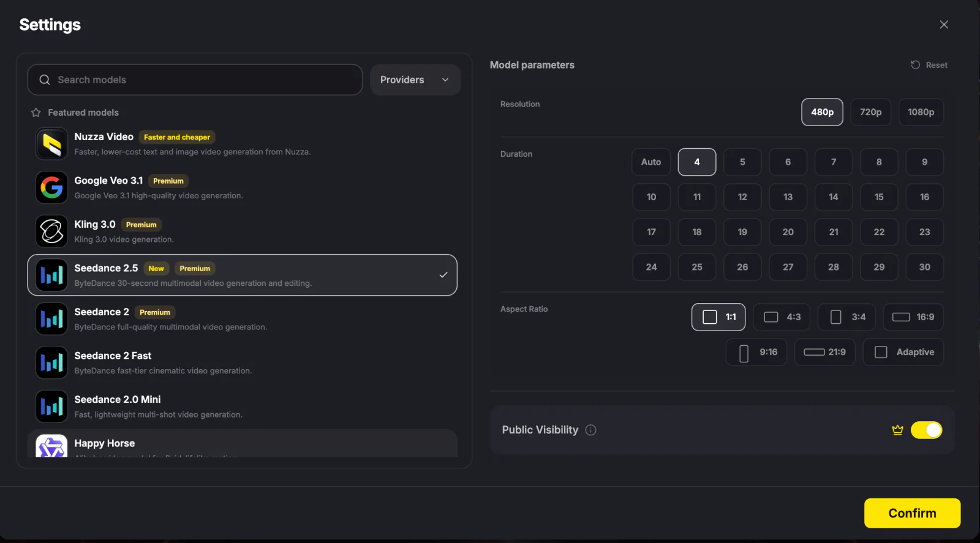Click the Settings title

(x=50, y=25)
